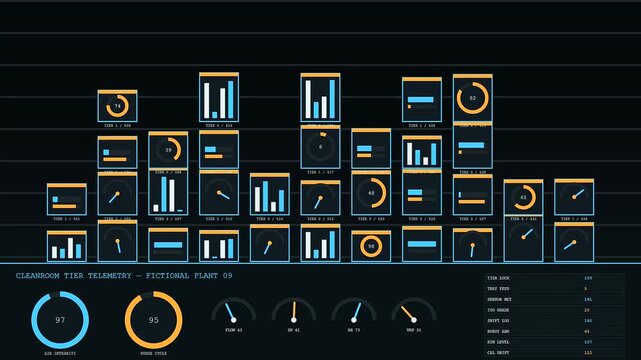The width and height of the screenshot is (641, 360).
Task: Select the RH 73 gauge
Action: pyautogui.click(x=354, y=315)
